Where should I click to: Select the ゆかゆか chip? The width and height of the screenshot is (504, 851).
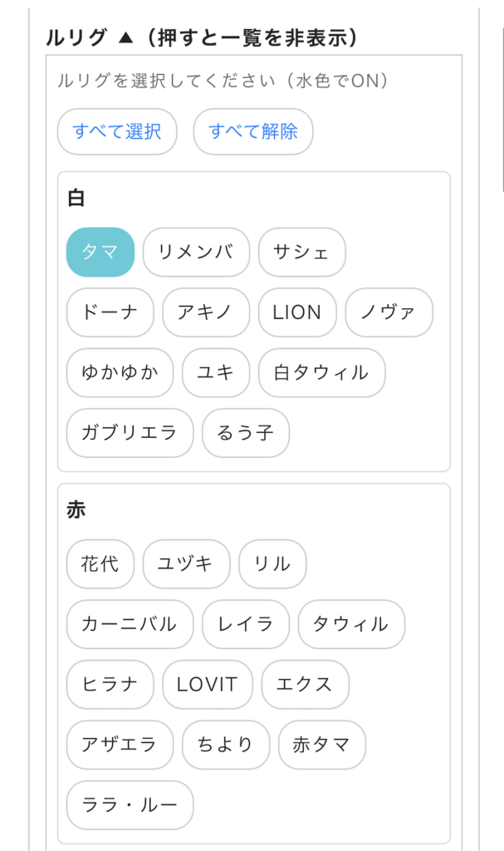[120, 372]
